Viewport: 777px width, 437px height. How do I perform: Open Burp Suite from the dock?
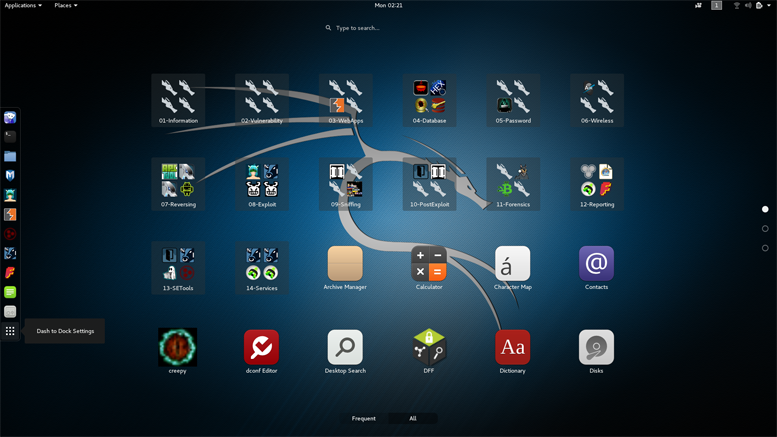coord(10,215)
